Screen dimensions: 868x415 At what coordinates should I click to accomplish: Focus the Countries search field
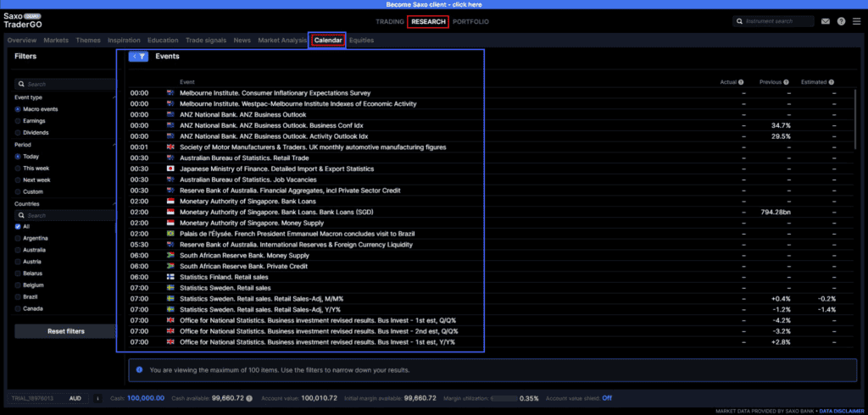[66, 215]
